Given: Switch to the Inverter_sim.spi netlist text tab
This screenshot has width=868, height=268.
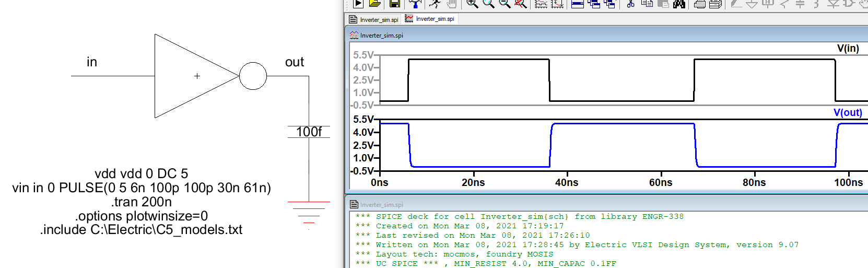Looking at the screenshot, I should [x=374, y=19].
